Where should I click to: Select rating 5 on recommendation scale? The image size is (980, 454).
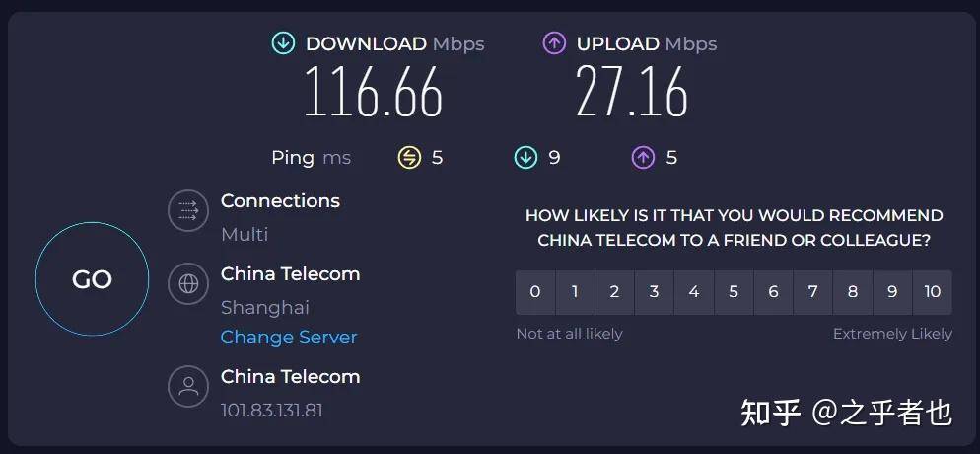(x=734, y=292)
